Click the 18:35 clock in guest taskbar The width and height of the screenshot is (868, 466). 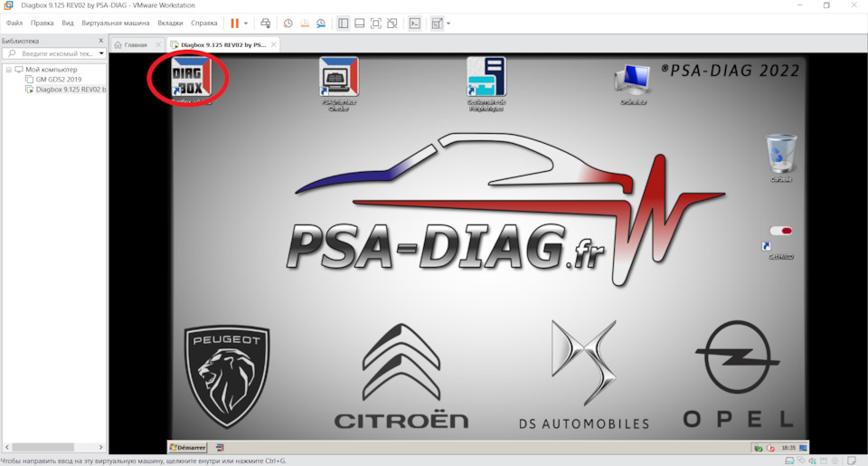[788, 448]
